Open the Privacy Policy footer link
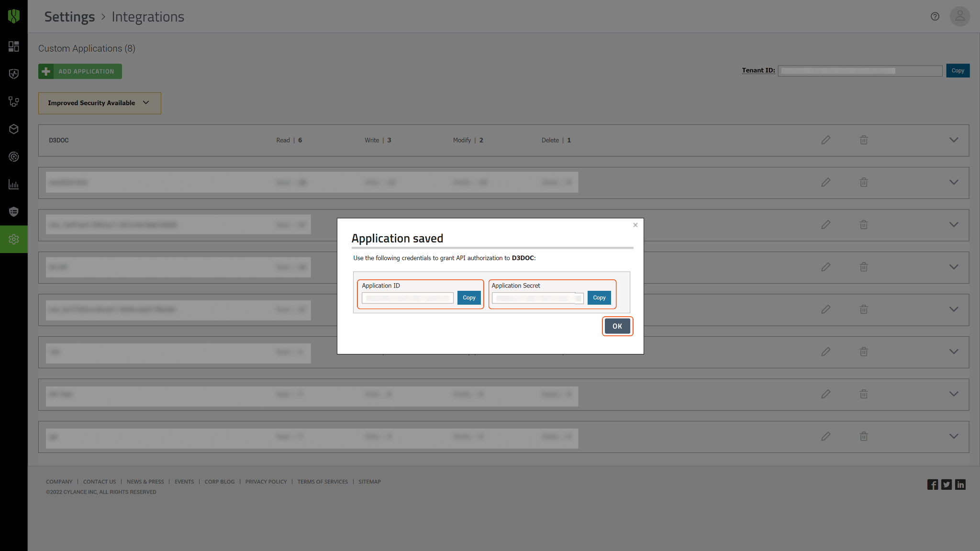The width and height of the screenshot is (980, 551). click(x=266, y=482)
